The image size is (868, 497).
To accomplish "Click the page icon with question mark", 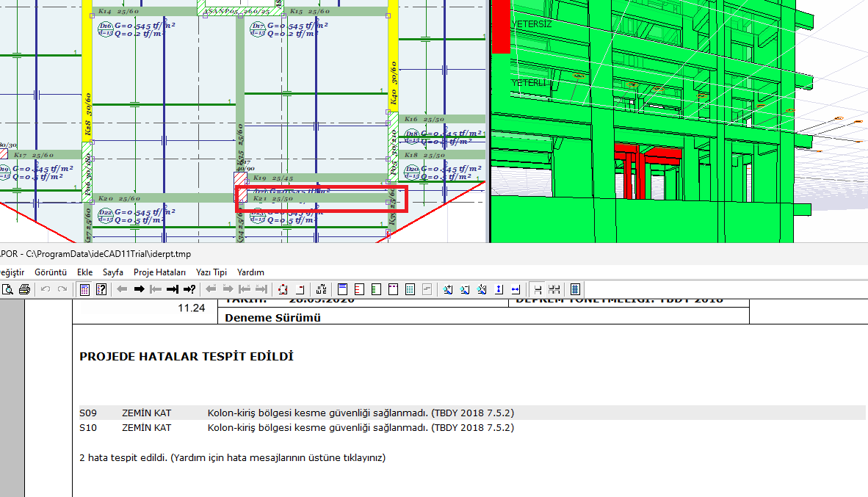I will point(101,289).
